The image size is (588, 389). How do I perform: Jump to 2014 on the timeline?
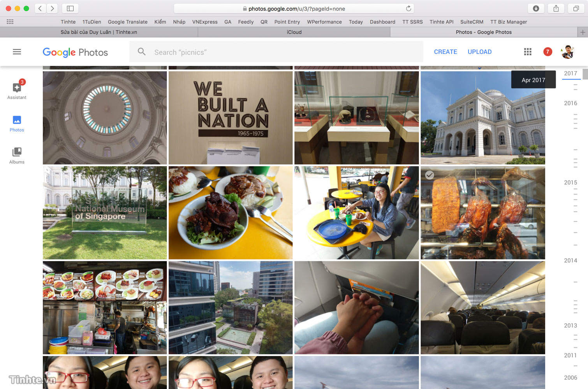[570, 261]
